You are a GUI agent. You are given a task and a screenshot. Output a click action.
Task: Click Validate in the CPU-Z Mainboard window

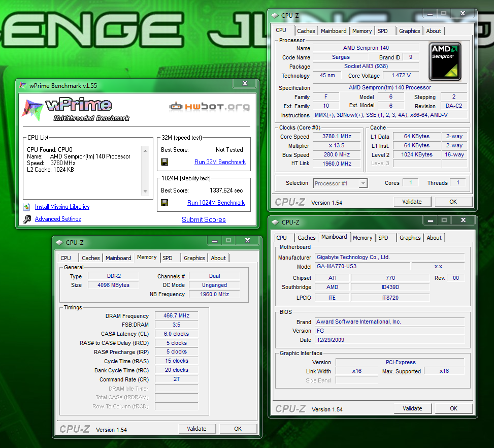coord(412,408)
